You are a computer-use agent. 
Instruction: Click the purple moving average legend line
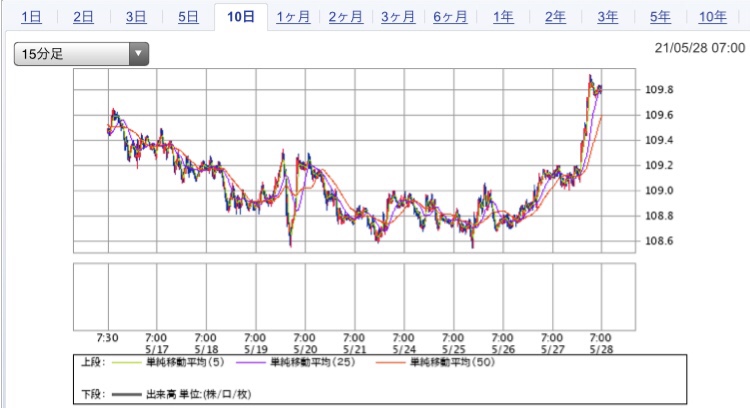[x=251, y=363]
